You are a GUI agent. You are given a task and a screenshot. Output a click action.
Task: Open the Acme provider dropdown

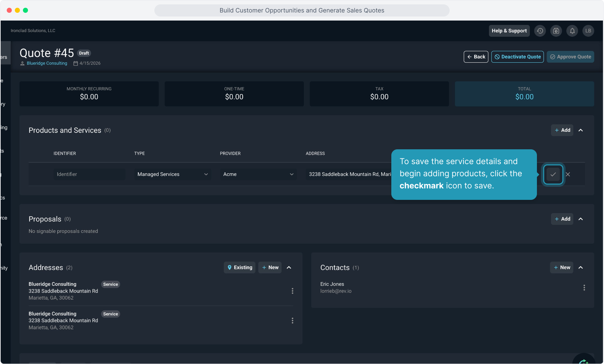[x=258, y=174]
